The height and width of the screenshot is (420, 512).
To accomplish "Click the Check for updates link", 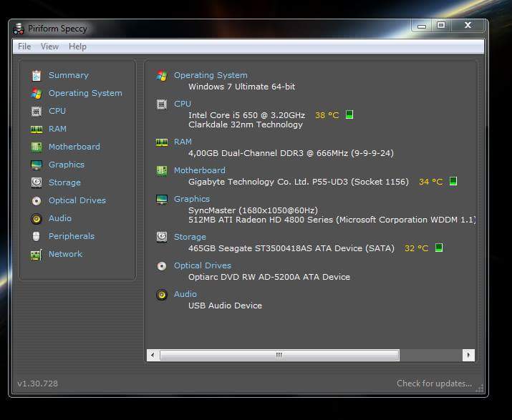I will click(434, 384).
